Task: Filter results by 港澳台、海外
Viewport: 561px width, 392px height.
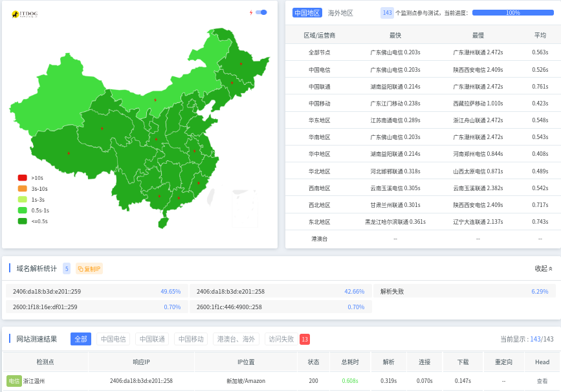Action: point(236,339)
